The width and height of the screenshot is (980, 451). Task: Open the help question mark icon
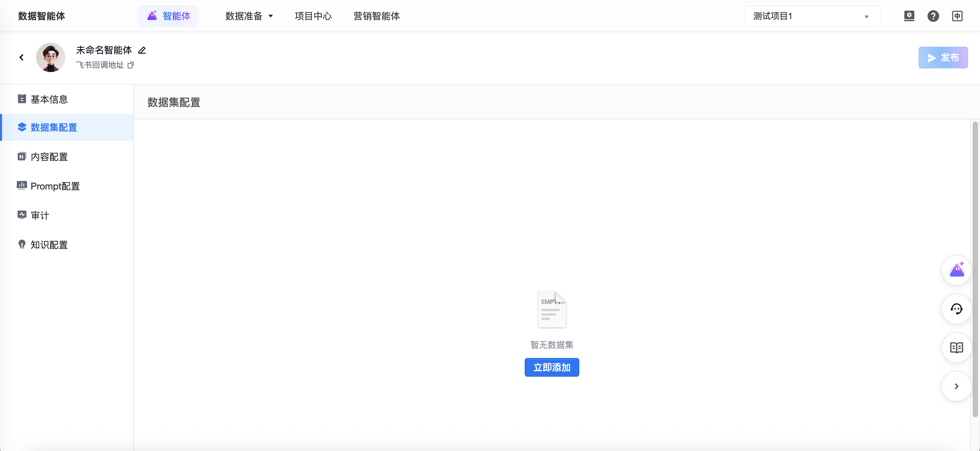933,16
